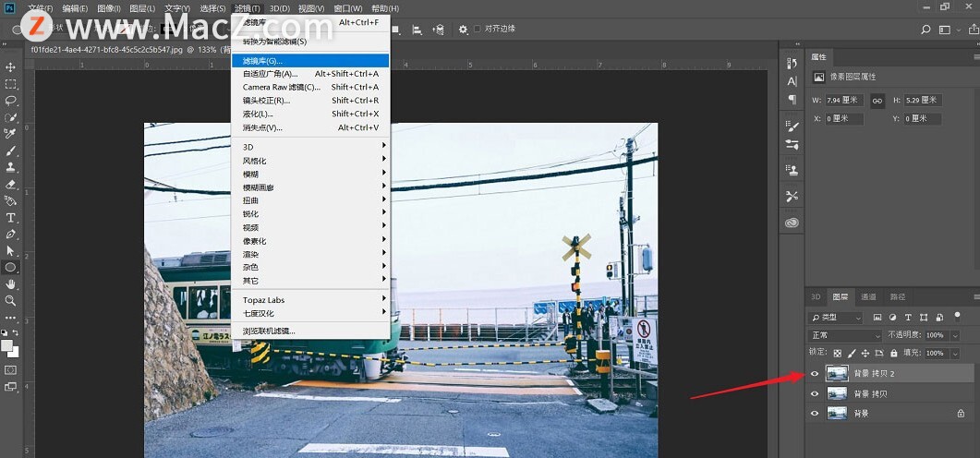
Task: Open the blend mode 正常 dropdown
Action: coord(835,335)
